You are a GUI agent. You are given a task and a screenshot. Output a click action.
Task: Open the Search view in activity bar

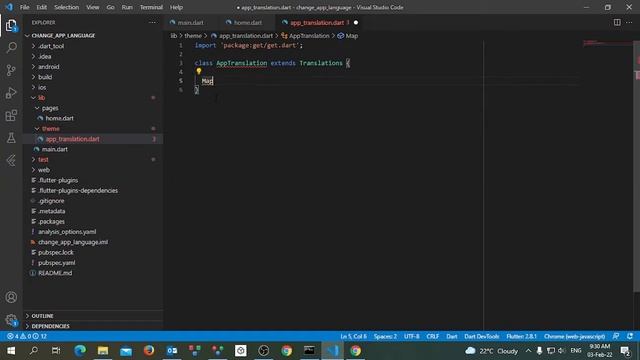point(11,48)
